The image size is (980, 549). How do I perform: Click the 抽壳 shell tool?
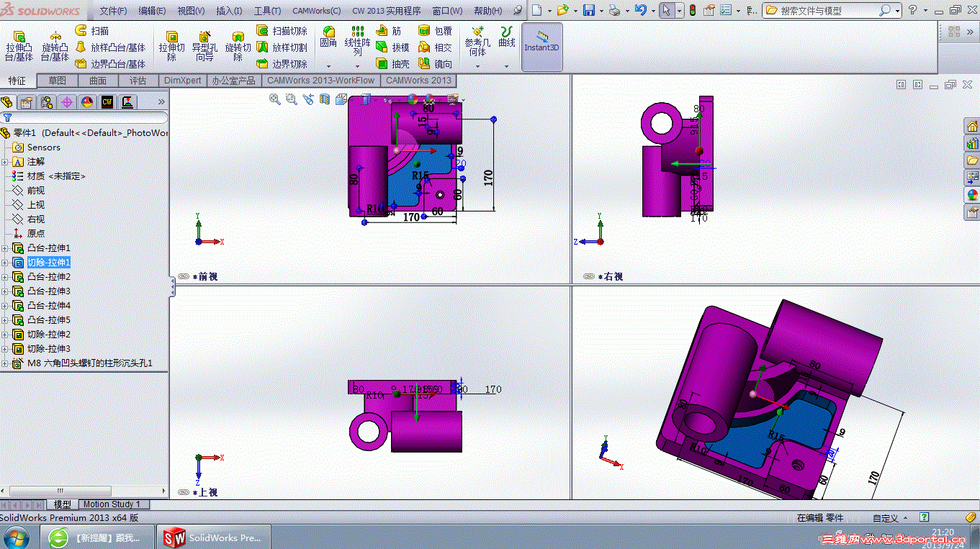pyautogui.click(x=392, y=64)
